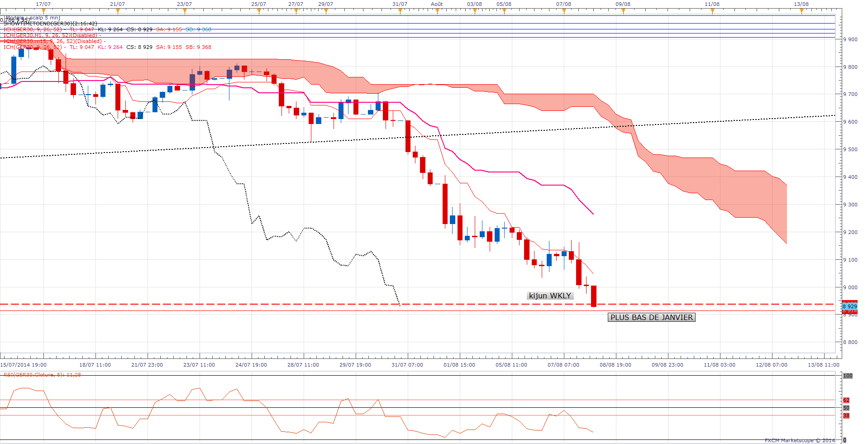This screenshot has width=868, height=444.
Task: Click the orange marker under 11/08
Action: click(712, 11)
